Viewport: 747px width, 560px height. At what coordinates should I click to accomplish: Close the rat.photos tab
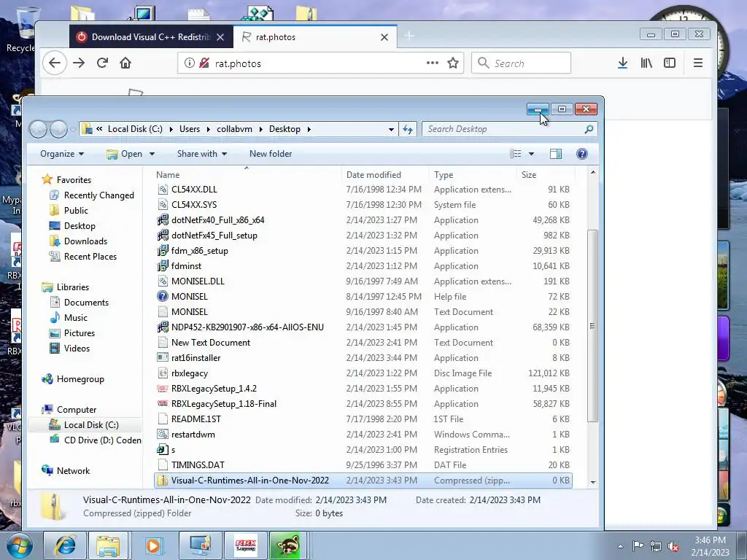point(384,37)
